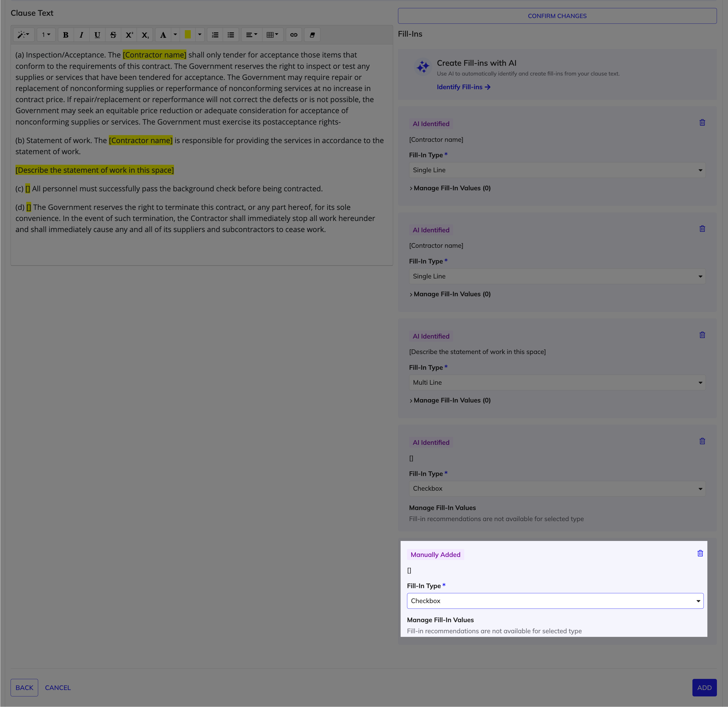Open the font color options arrow
The width and height of the screenshot is (728, 707).
175,35
